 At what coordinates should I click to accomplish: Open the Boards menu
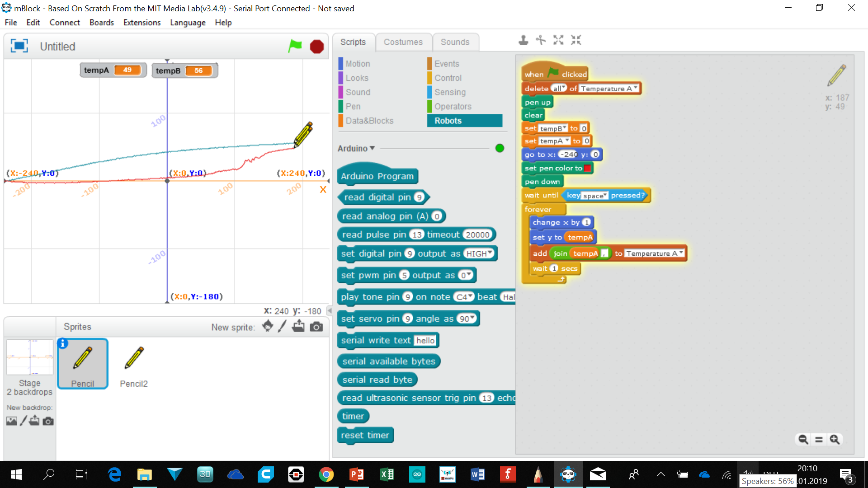[x=102, y=23]
